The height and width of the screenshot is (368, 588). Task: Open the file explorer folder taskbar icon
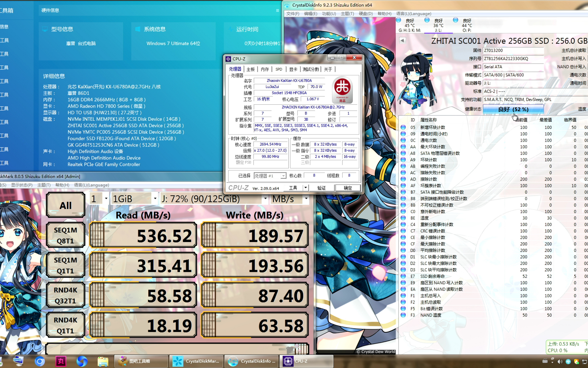tap(103, 361)
